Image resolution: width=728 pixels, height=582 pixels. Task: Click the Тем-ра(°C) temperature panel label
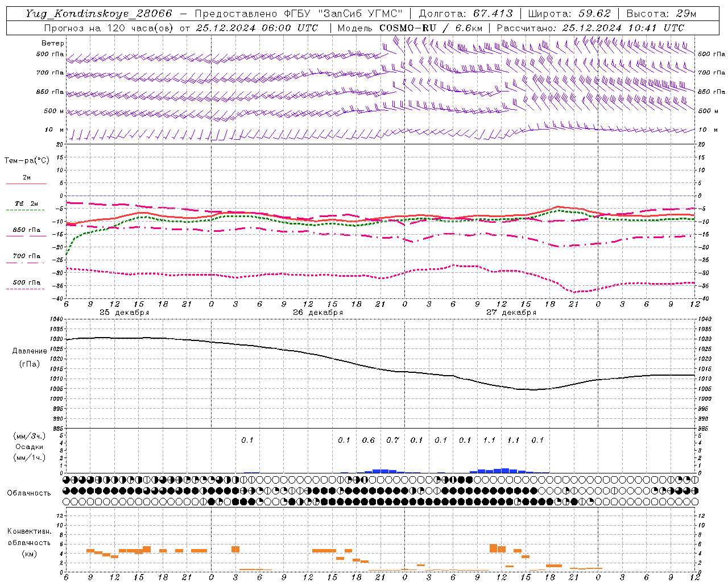[x=27, y=161]
